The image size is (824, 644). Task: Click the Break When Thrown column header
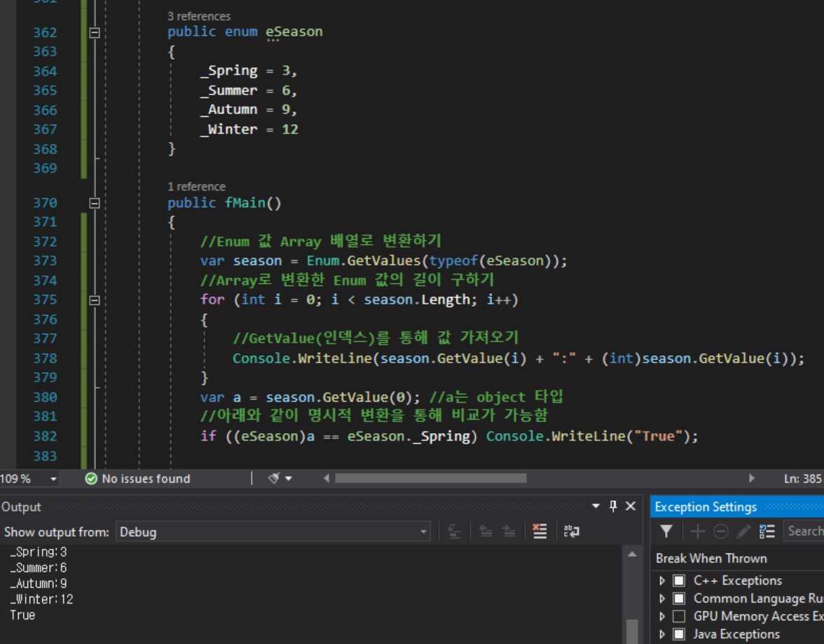tap(711, 559)
